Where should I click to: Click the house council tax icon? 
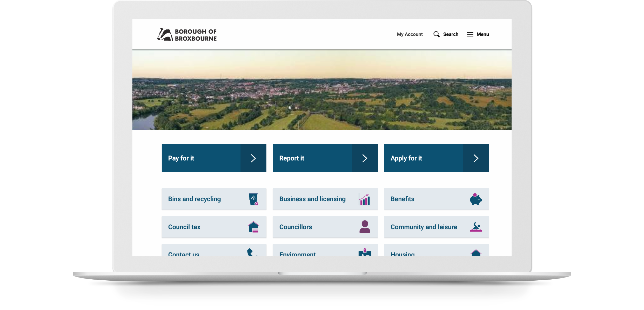253,227
